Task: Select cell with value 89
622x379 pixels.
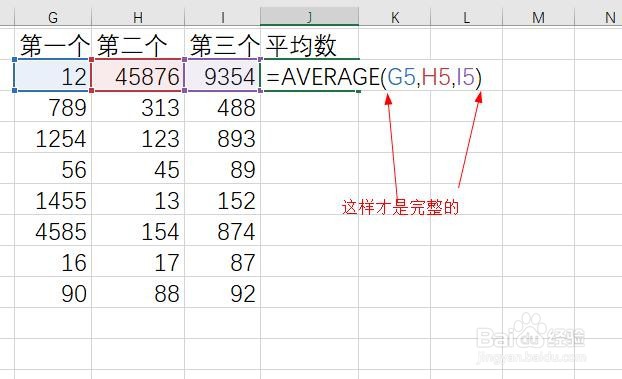Action: tap(223, 168)
